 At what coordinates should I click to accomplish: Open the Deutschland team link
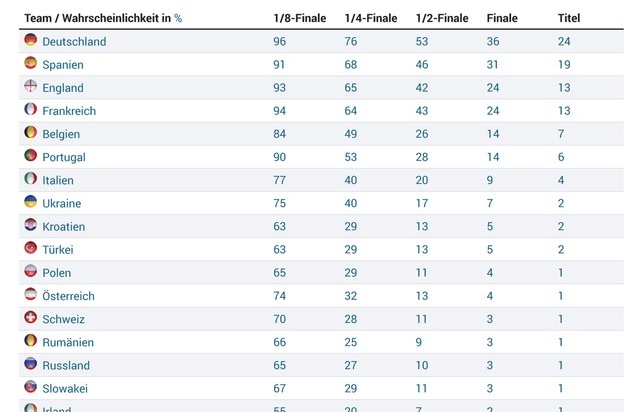pyautogui.click(x=74, y=42)
